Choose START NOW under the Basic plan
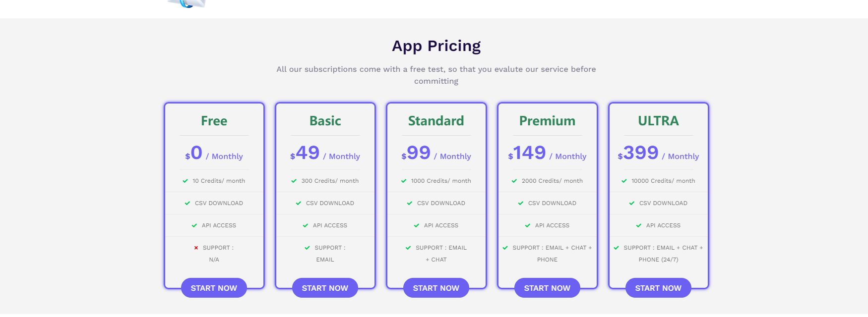This screenshot has width=868, height=317. (325, 288)
